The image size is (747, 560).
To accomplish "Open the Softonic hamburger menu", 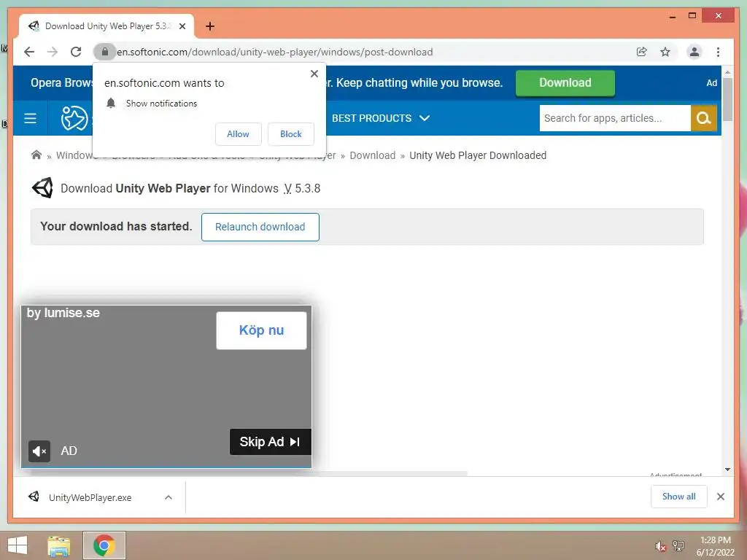I will (30, 118).
